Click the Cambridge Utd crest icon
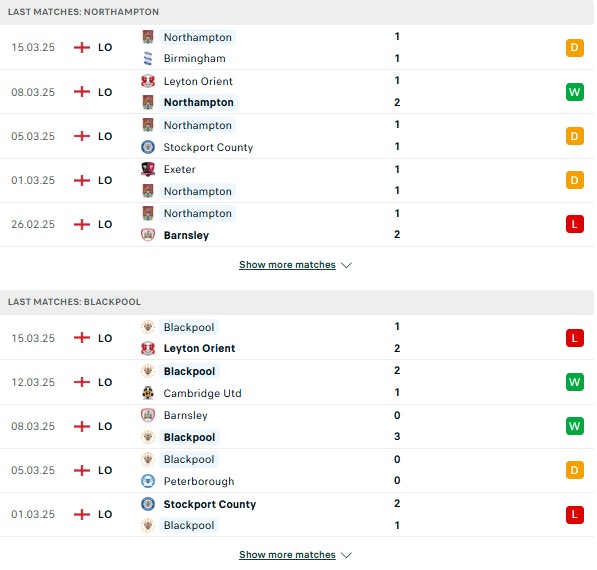597x570 pixels. 148,393
